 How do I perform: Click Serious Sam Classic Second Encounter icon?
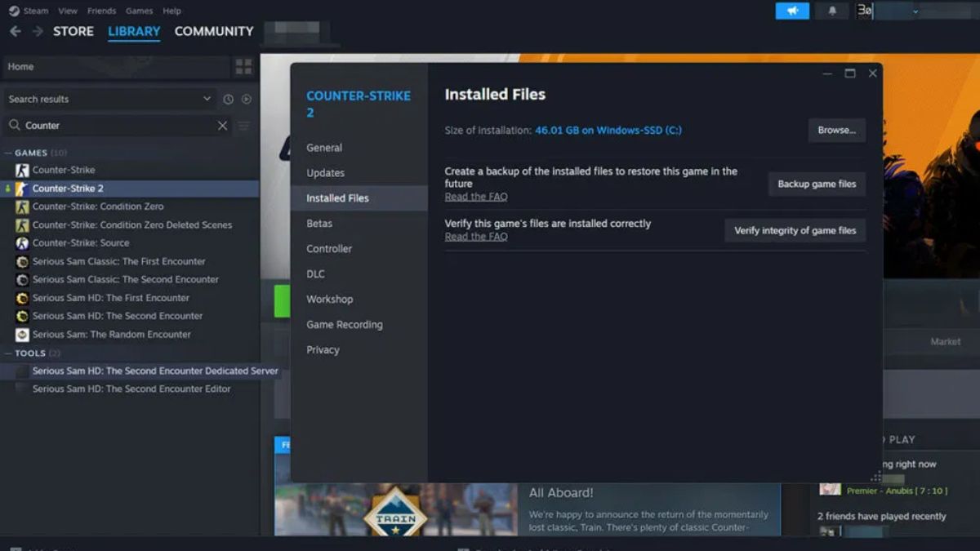pyautogui.click(x=22, y=280)
